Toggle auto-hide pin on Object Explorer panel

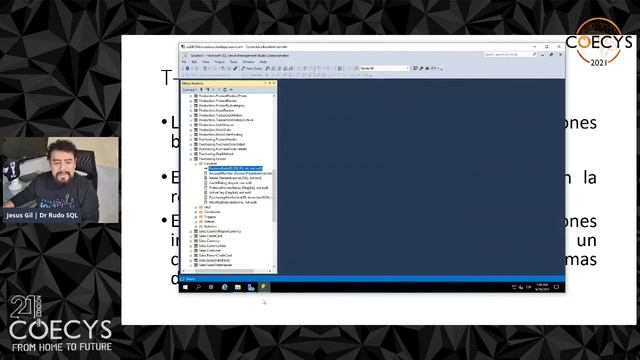pyautogui.click(x=269, y=83)
